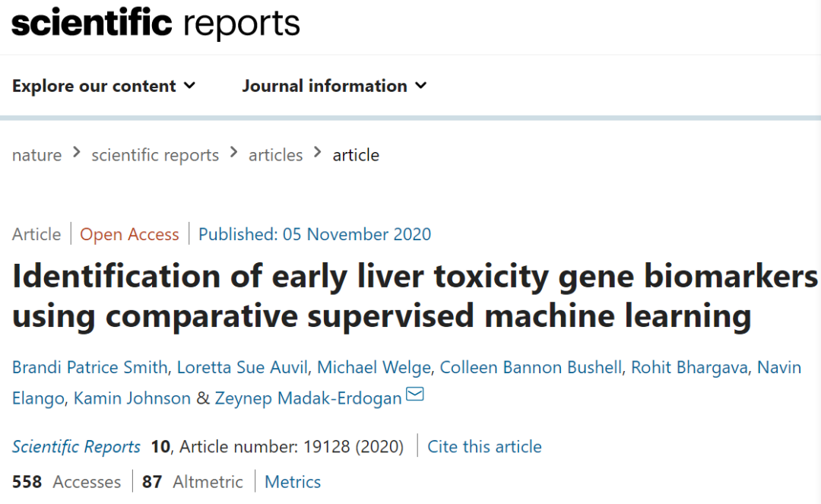This screenshot has width=821, height=504.
Task: Click the current article breadcrumb item
Action: coord(356,155)
